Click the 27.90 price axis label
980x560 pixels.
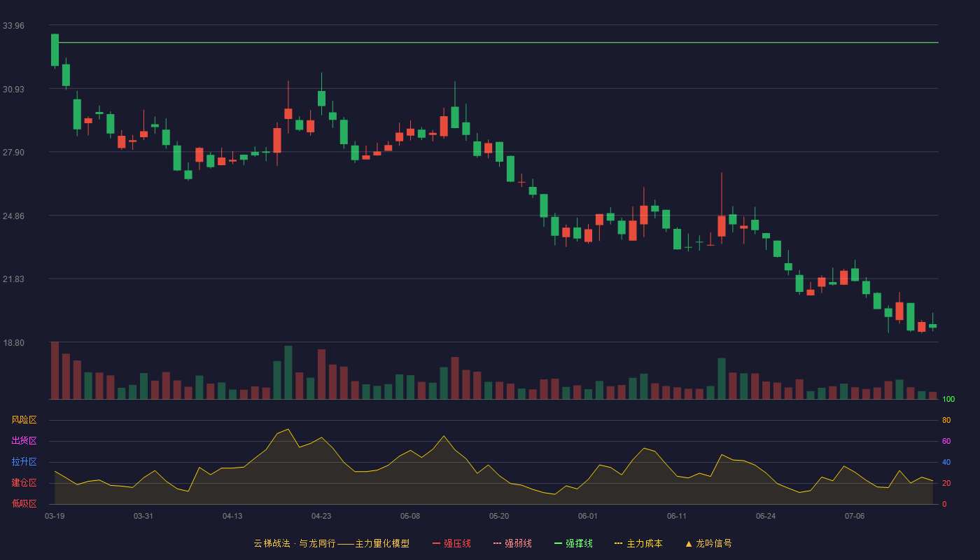[x=13, y=153]
